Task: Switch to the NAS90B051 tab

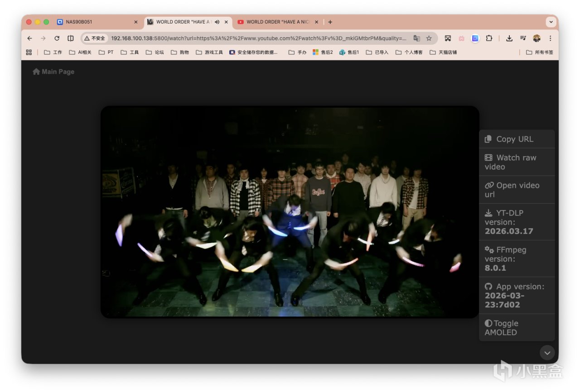Action: click(x=98, y=22)
